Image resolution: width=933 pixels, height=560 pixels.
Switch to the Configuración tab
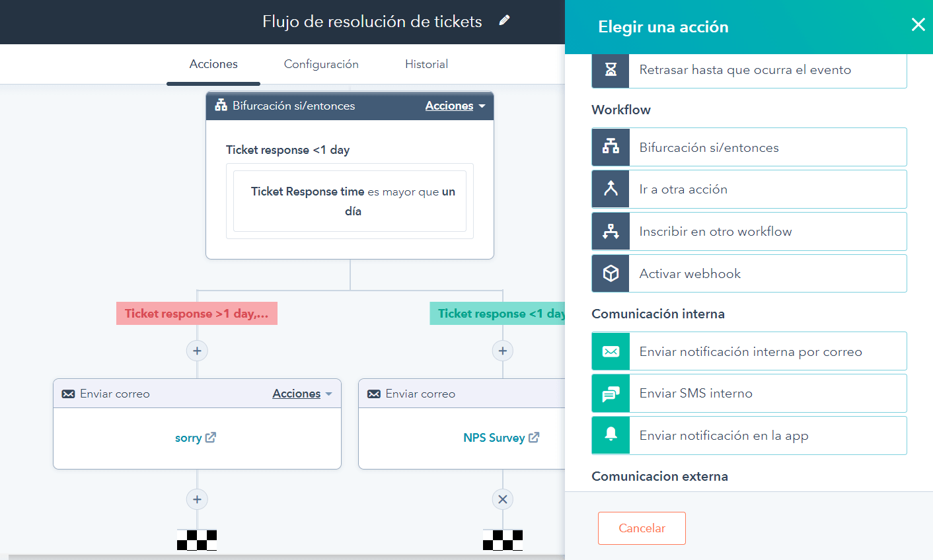point(321,64)
